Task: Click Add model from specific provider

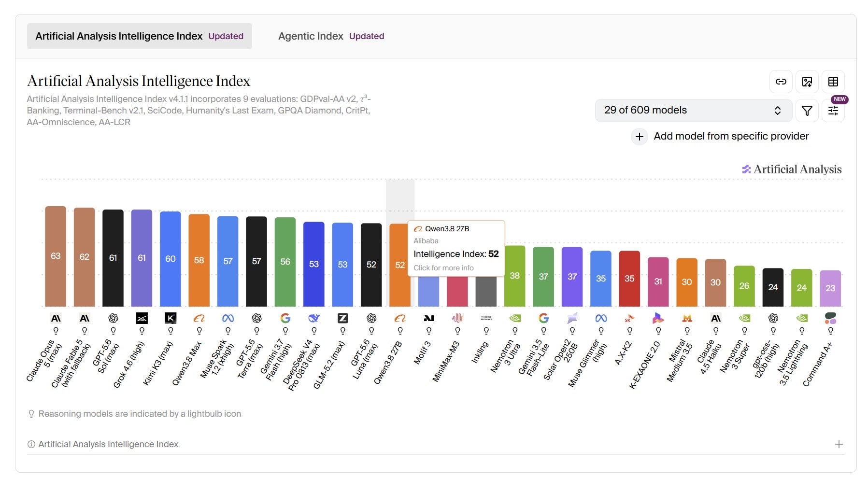Action: pos(731,136)
